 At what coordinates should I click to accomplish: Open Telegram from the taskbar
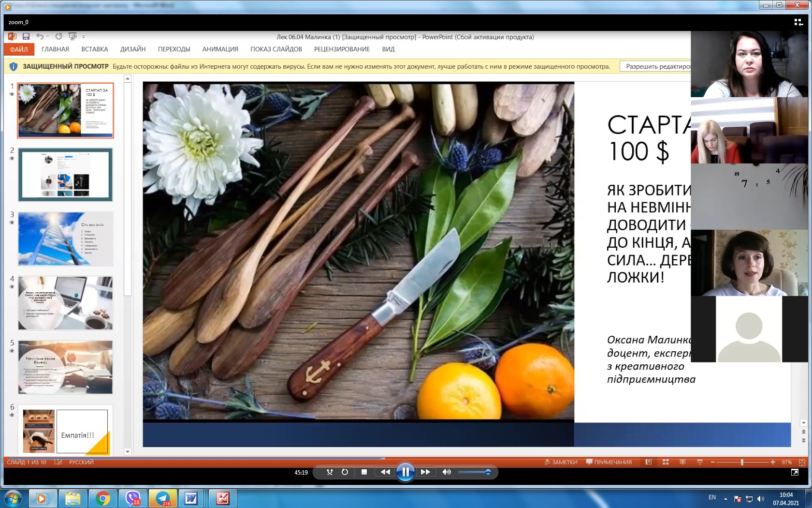pyautogui.click(x=163, y=498)
